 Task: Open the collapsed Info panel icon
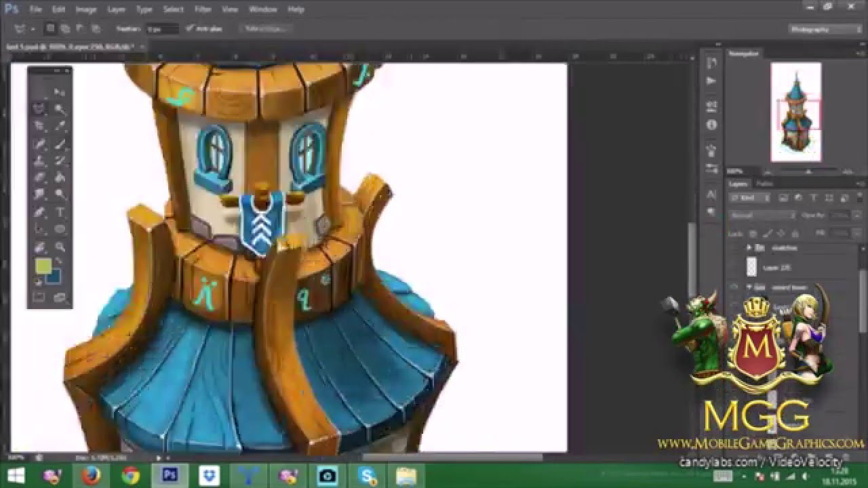[x=711, y=125]
